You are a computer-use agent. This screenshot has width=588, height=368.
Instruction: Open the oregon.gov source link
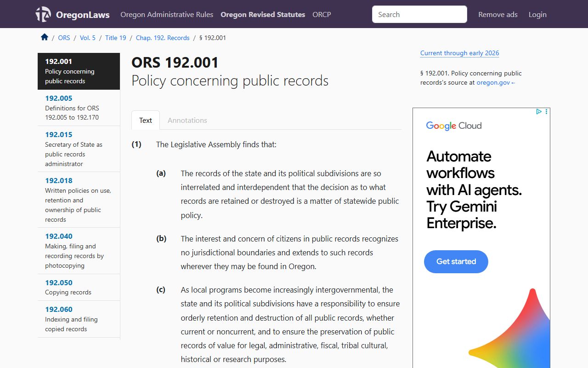(x=496, y=83)
